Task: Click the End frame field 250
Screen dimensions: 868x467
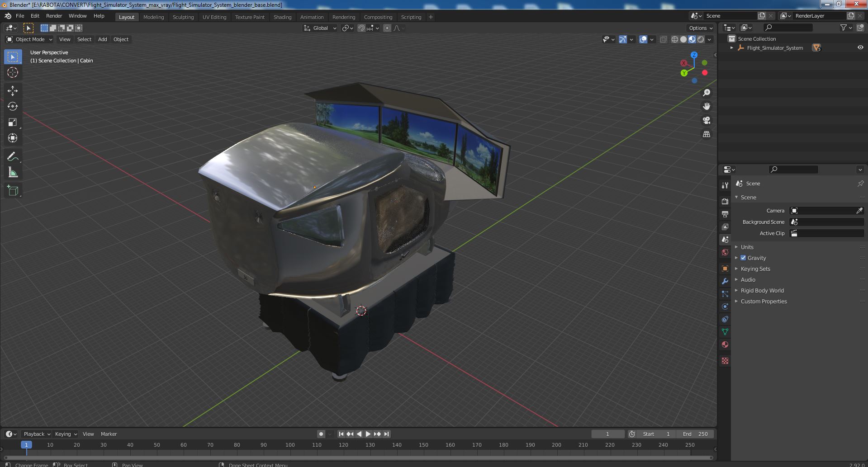Action: [x=696, y=434]
